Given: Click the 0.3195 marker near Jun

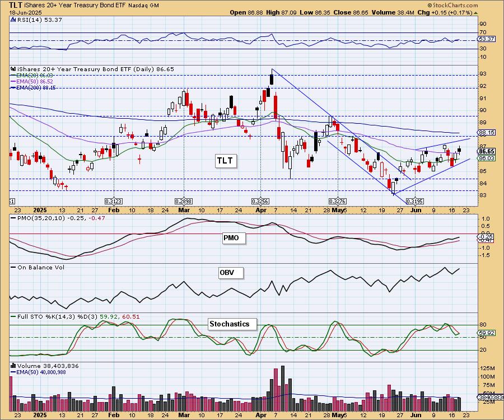Looking at the screenshot, I should tap(415, 202).
